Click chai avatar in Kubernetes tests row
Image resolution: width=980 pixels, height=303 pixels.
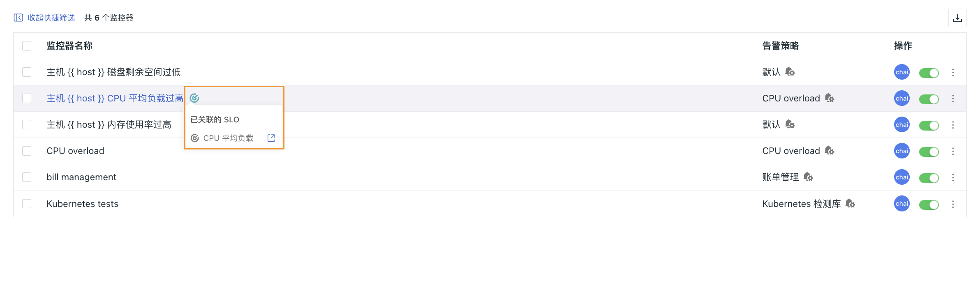[x=901, y=204]
